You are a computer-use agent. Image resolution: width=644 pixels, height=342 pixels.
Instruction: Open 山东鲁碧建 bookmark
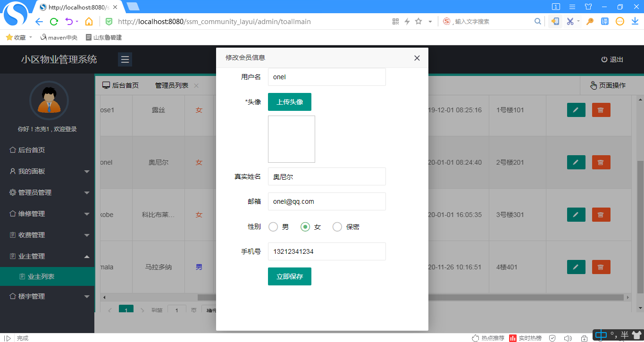(x=103, y=37)
